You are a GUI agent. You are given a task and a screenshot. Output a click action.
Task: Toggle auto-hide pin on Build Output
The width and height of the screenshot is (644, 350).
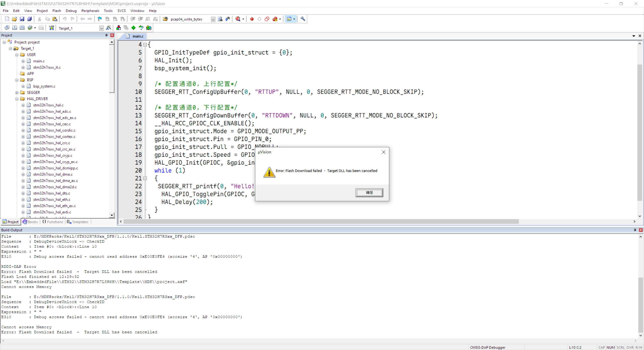click(x=635, y=230)
